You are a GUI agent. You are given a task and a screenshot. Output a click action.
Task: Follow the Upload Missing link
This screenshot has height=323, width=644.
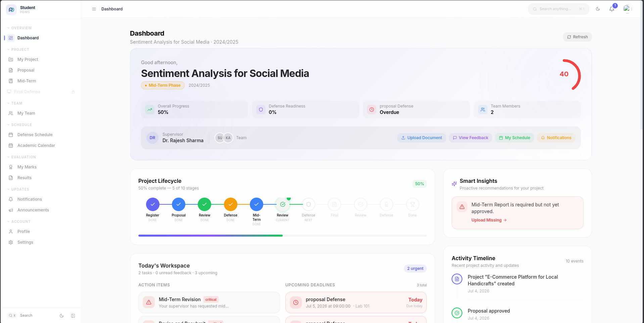[x=489, y=220]
